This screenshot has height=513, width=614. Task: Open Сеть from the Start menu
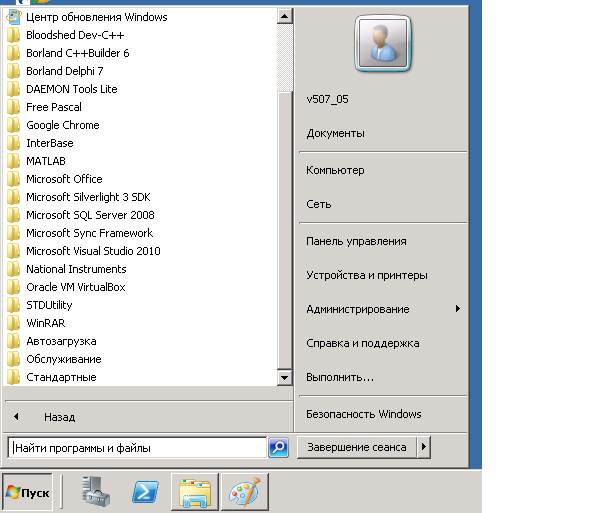(318, 204)
